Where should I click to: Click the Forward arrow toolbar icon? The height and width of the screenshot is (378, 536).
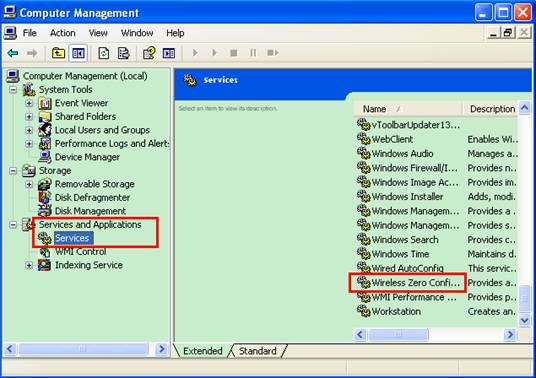tap(32, 53)
